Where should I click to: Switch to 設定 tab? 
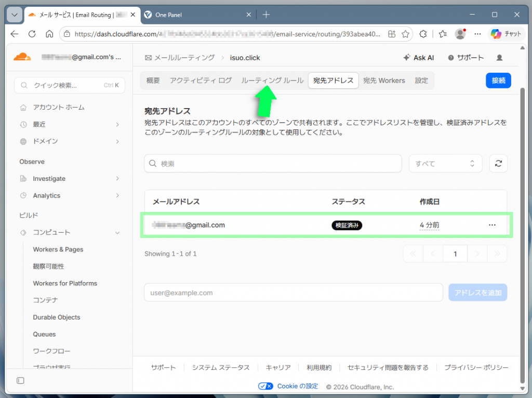421,81
